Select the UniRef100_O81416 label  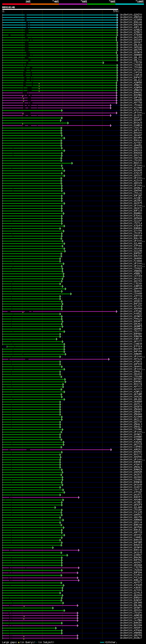(x=131, y=249)
